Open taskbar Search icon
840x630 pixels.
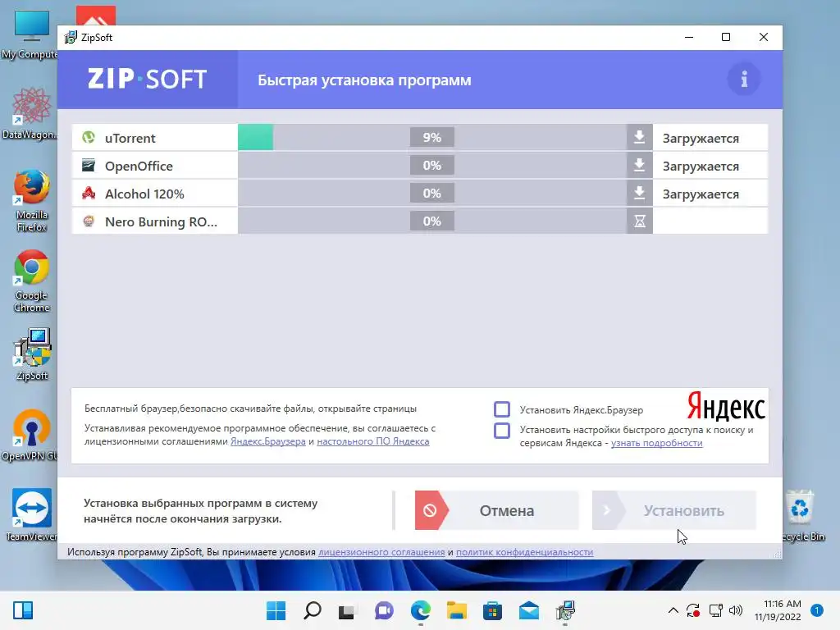pos(313,610)
